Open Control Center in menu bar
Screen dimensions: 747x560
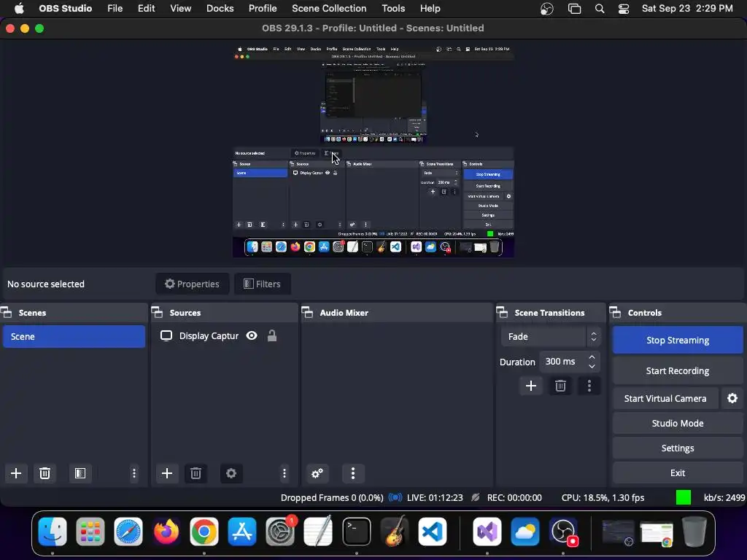[x=624, y=9]
